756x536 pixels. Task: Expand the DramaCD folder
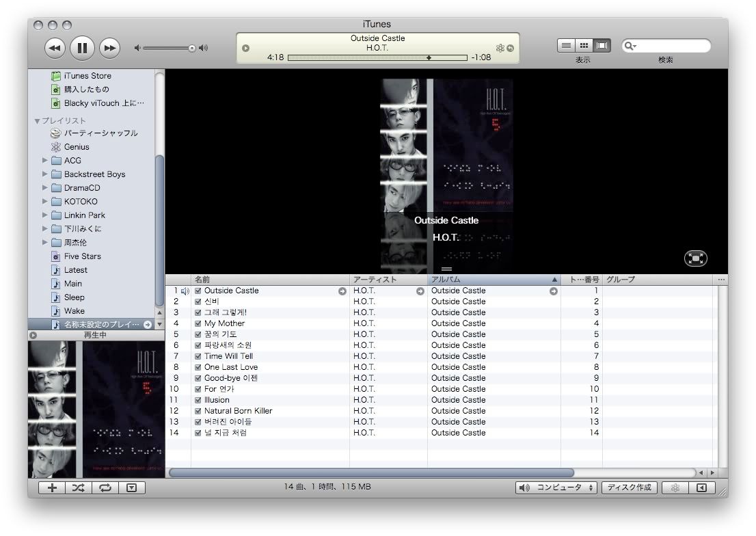click(x=45, y=188)
